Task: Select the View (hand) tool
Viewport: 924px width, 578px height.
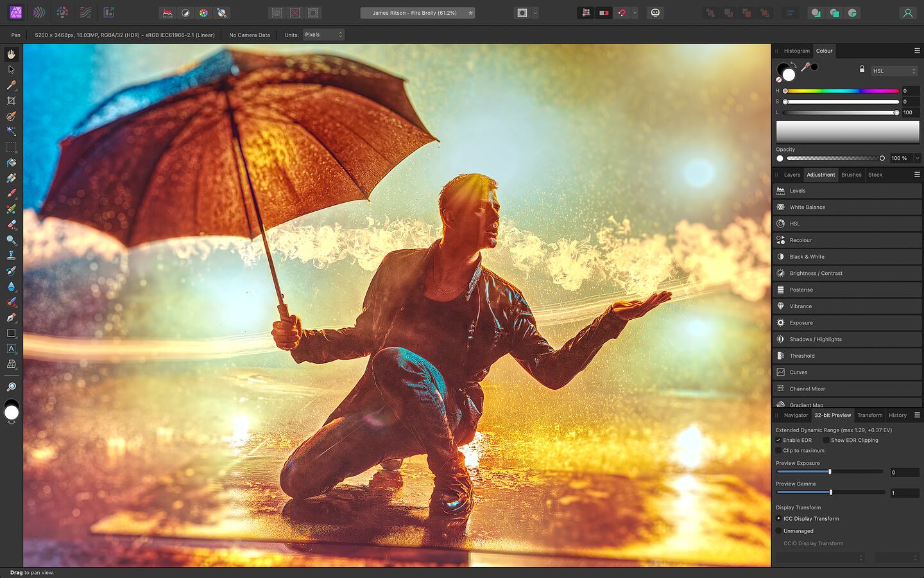Action: 11,55
